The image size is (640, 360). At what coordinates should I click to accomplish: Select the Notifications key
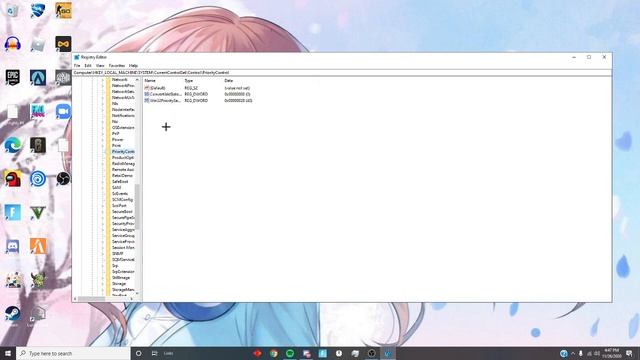(x=123, y=116)
